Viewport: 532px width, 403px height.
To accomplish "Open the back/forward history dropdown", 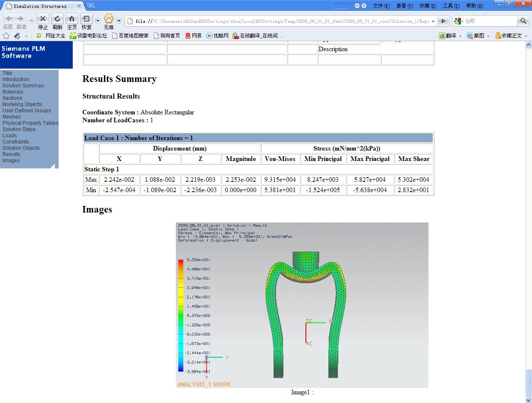I will (x=32, y=21).
